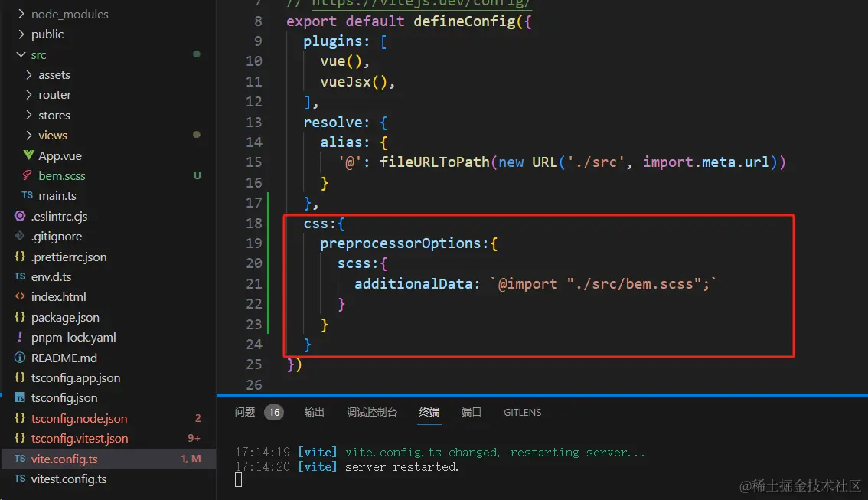Switch to the 端口 (Ports) tab
This screenshot has height=500, width=868.
coord(471,412)
